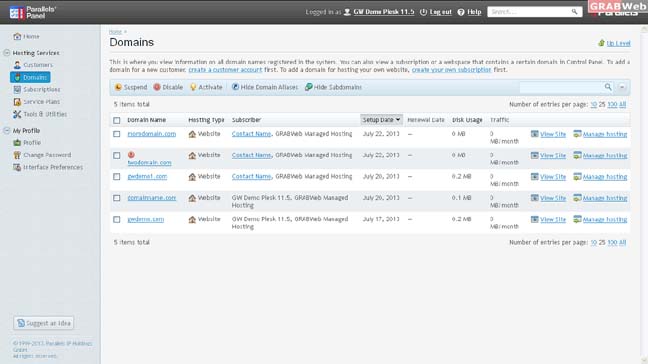Select Domains in the sidebar
The height and width of the screenshot is (364, 648).
30,77
